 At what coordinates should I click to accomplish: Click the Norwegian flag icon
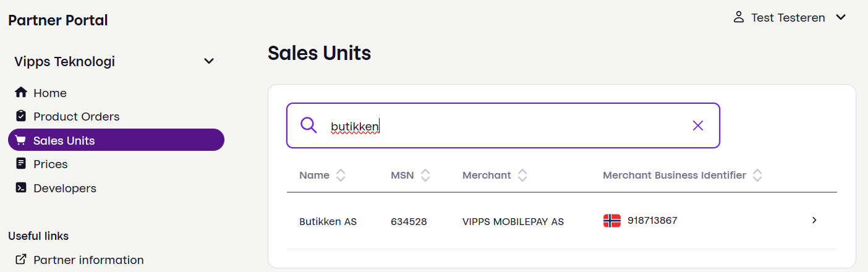tap(611, 221)
